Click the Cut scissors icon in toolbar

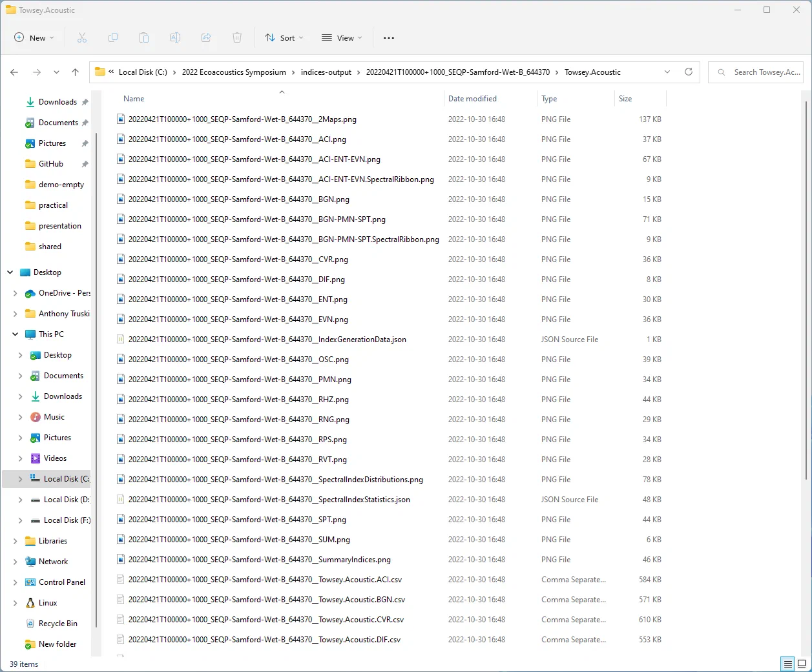pos(82,37)
